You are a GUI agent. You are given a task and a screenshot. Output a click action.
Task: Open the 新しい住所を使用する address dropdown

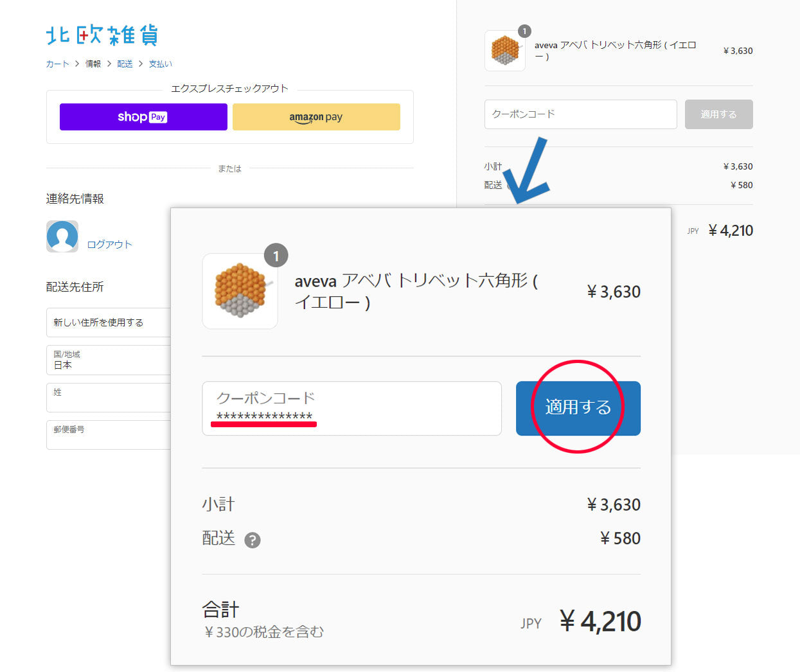coord(108,323)
